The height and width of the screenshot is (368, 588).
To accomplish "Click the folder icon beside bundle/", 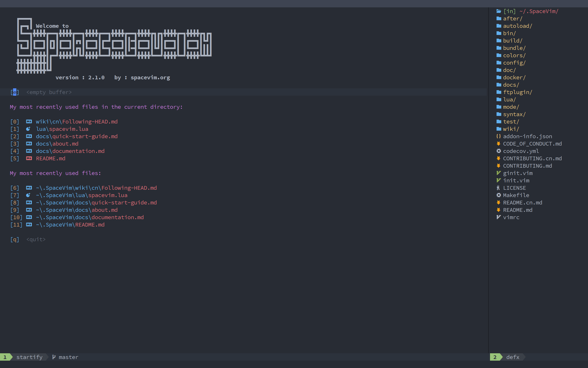I will [499, 48].
